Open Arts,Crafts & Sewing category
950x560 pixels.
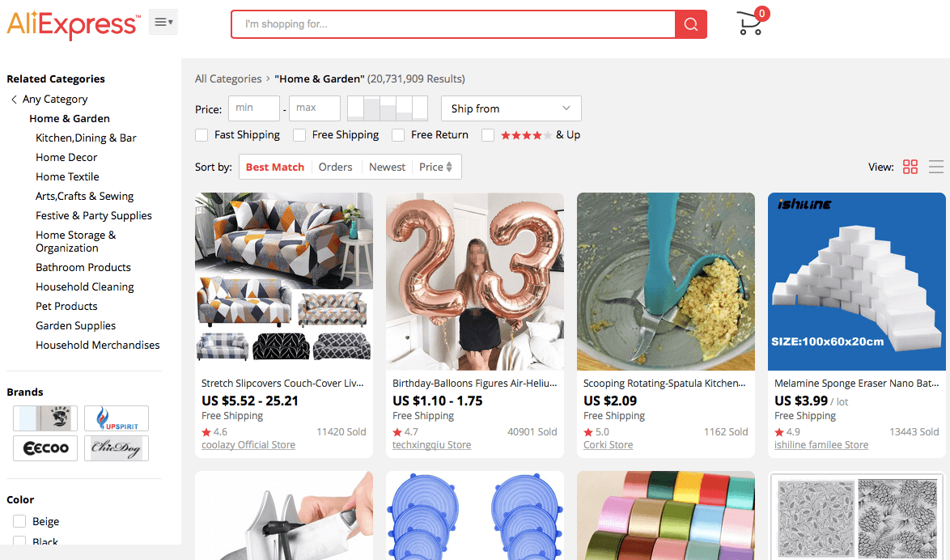click(84, 197)
